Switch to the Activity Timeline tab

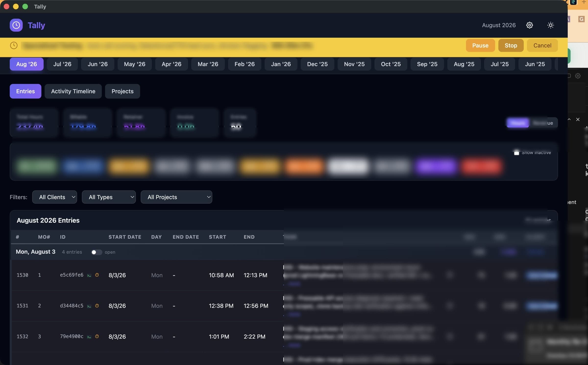tap(73, 91)
